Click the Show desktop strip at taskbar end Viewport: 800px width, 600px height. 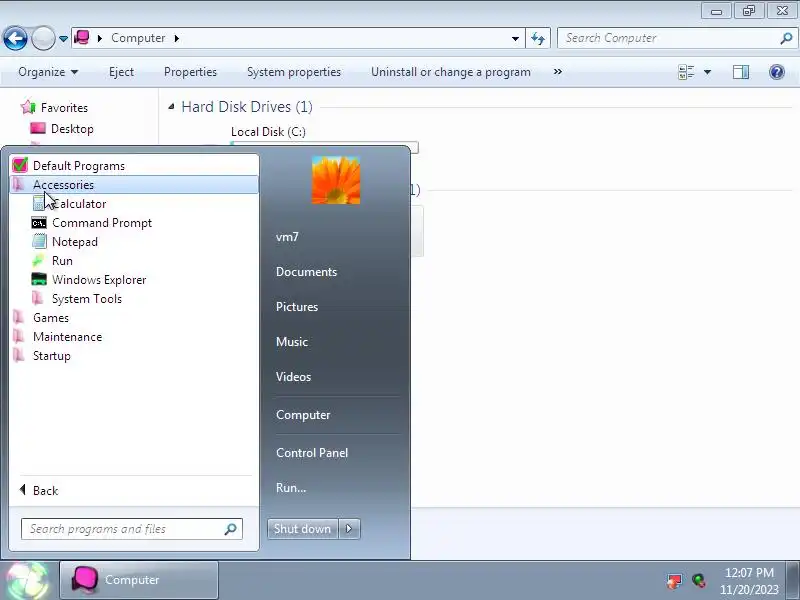(x=793, y=581)
